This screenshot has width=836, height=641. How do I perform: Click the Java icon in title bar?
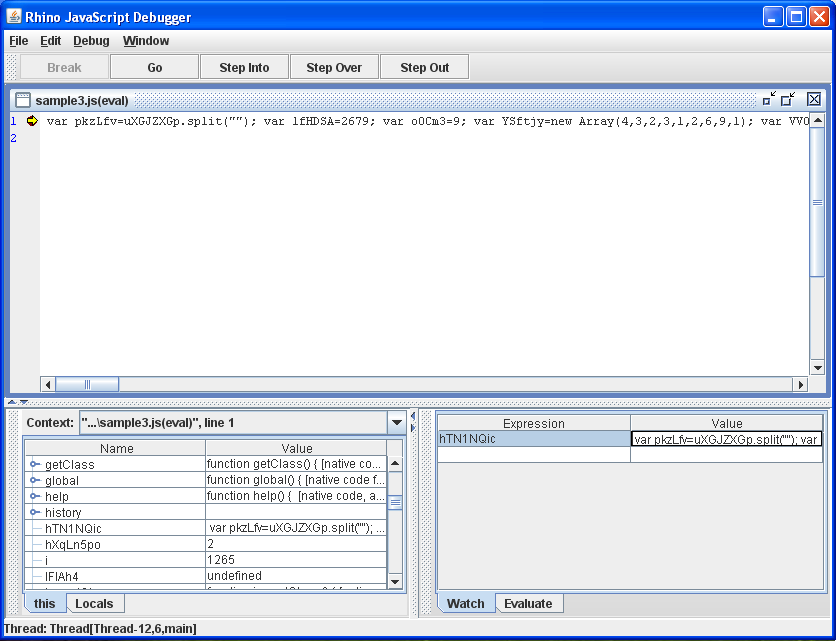pyautogui.click(x=13, y=17)
